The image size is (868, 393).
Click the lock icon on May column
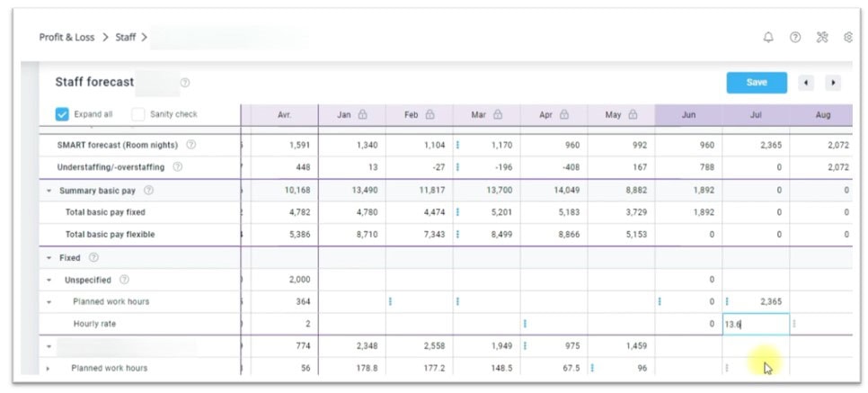(633, 115)
